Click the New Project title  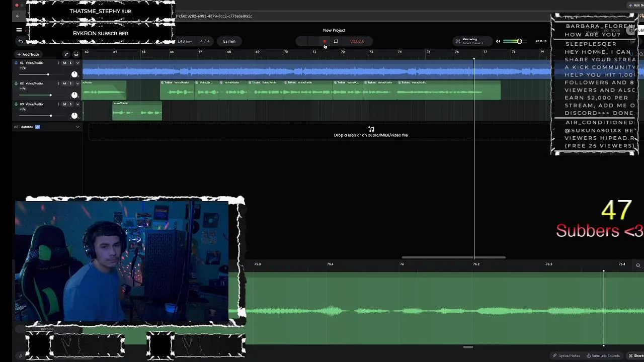coord(334,30)
